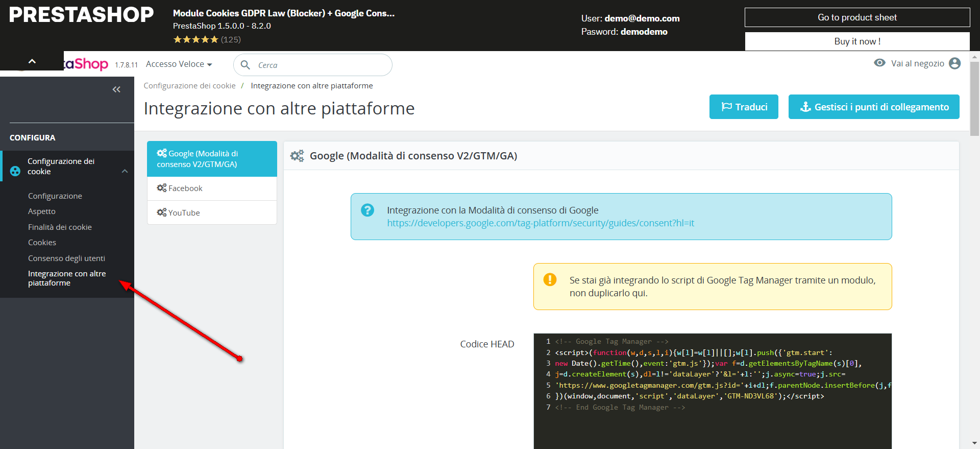This screenshot has width=980, height=449.
Task: Open Consenso degli utenti menu item
Action: [x=66, y=258]
